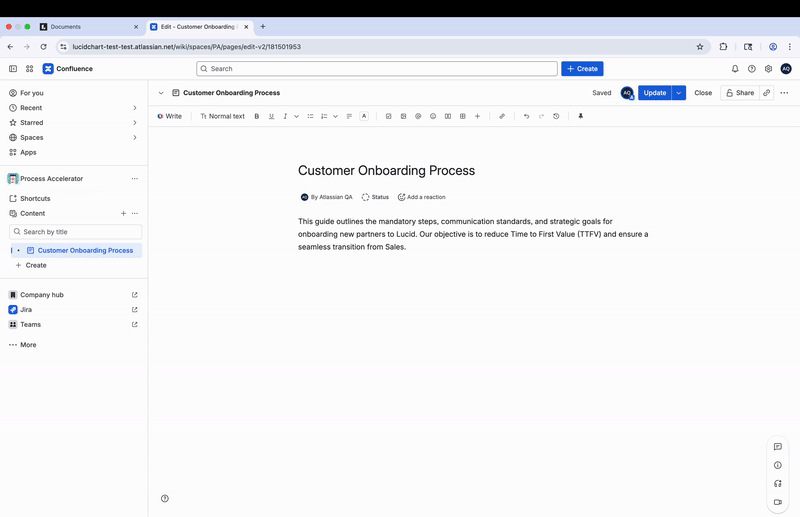Collapse the left sidebar
The width and height of the screenshot is (800, 517).
point(13,69)
